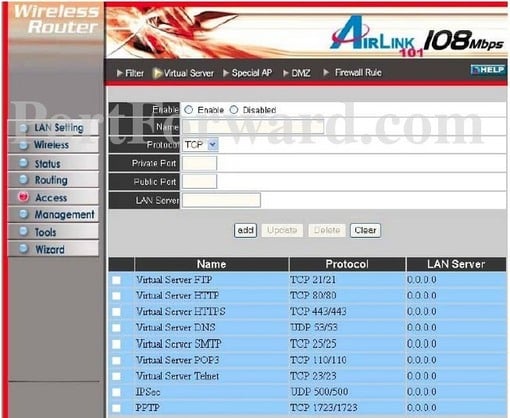Tick the PPTP row checkbox
The image size is (510, 418).
[116, 408]
